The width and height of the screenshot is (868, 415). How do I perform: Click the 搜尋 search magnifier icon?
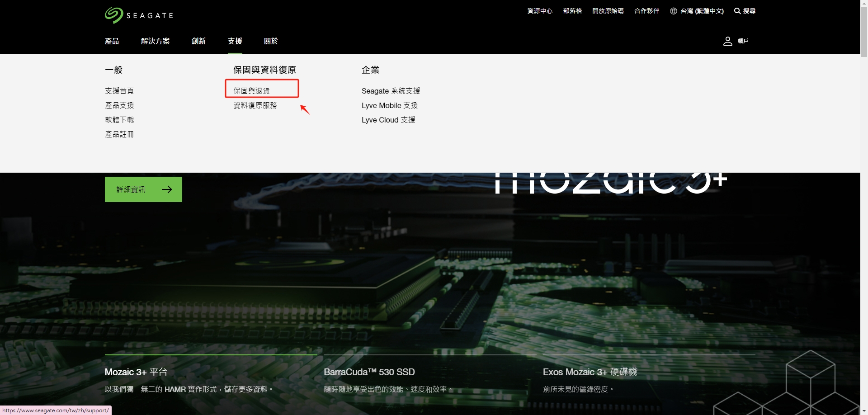point(737,11)
